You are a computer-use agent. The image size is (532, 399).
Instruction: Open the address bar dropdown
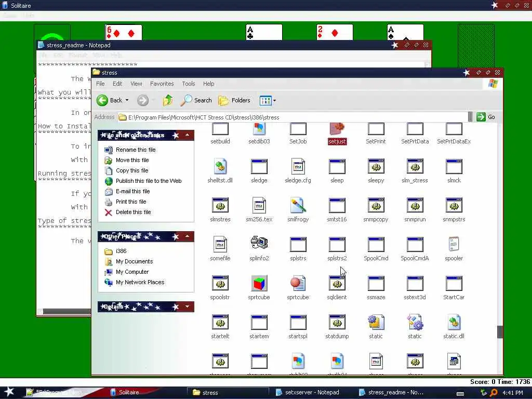click(x=470, y=117)
